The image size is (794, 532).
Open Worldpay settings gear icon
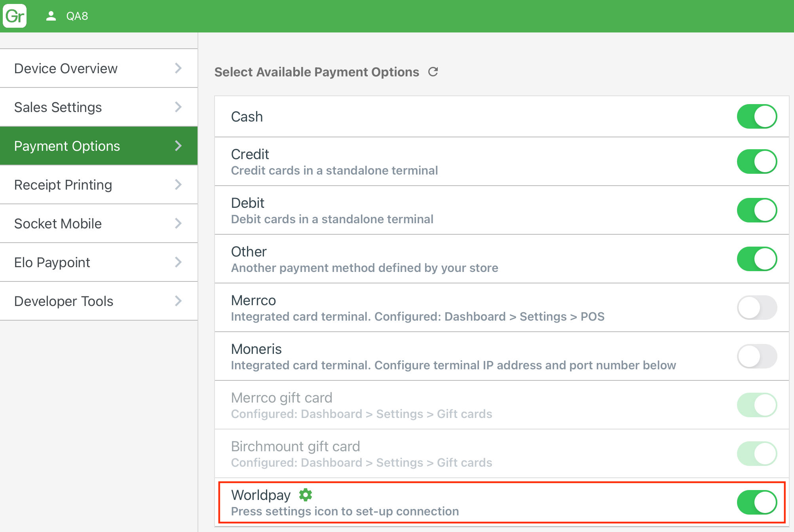pos(305,495)
